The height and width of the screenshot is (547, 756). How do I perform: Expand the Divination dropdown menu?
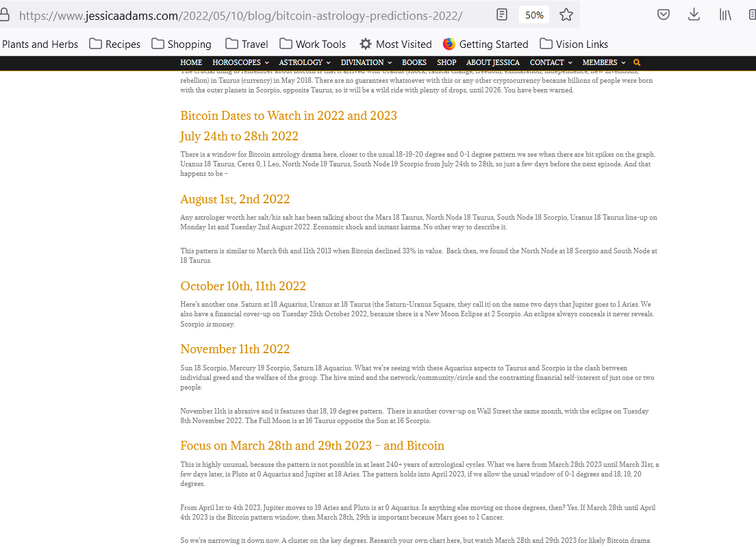tap(366, 62)
